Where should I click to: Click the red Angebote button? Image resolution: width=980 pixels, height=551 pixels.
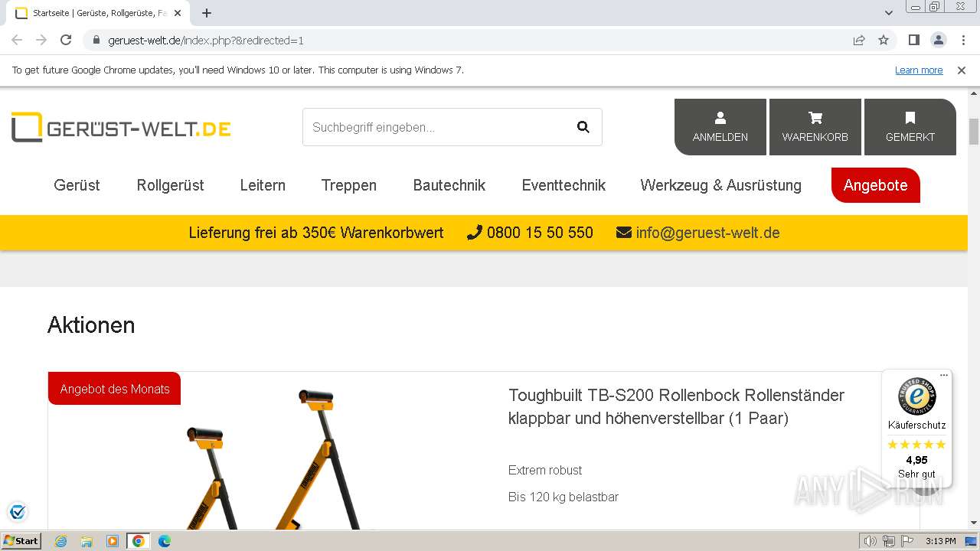click(876, 185)
